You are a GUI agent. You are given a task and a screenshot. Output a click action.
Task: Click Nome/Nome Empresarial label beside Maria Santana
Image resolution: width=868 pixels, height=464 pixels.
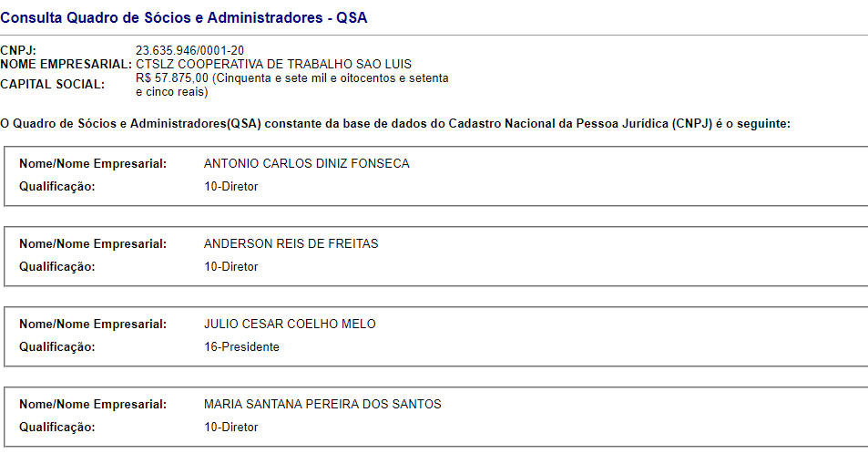point(93,405)
